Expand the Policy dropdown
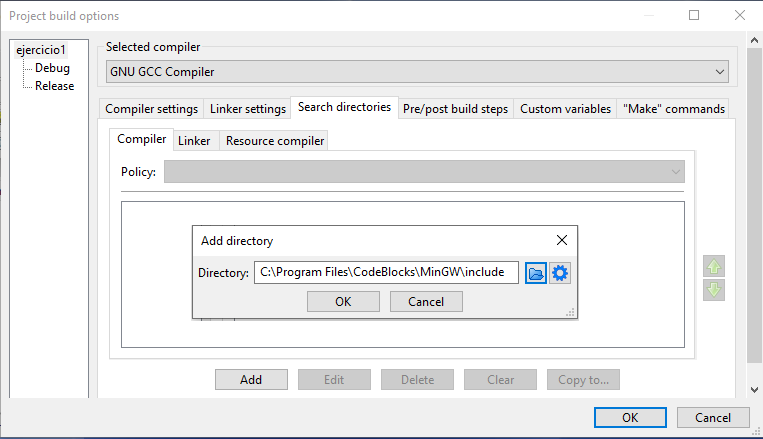The height and width of the screenshot is (439, 763). coord(424,172)
